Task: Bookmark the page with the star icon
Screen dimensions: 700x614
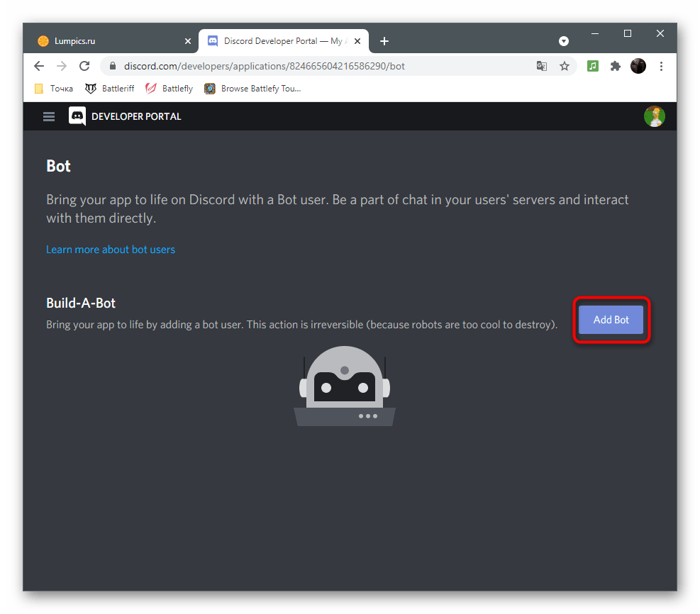Action: click(565, 65)
